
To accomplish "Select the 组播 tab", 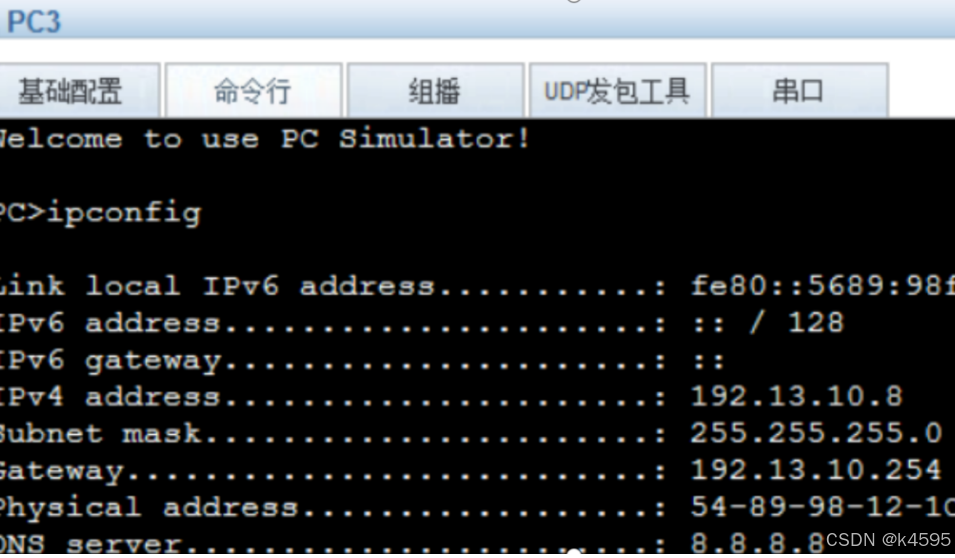I will [435, 91].
